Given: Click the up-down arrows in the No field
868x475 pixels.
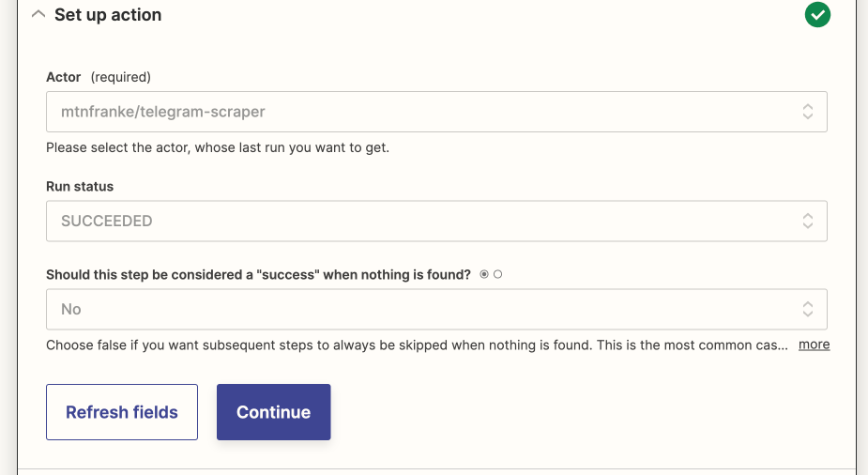Looking at the screenshot, I should [x=808, y=309].
